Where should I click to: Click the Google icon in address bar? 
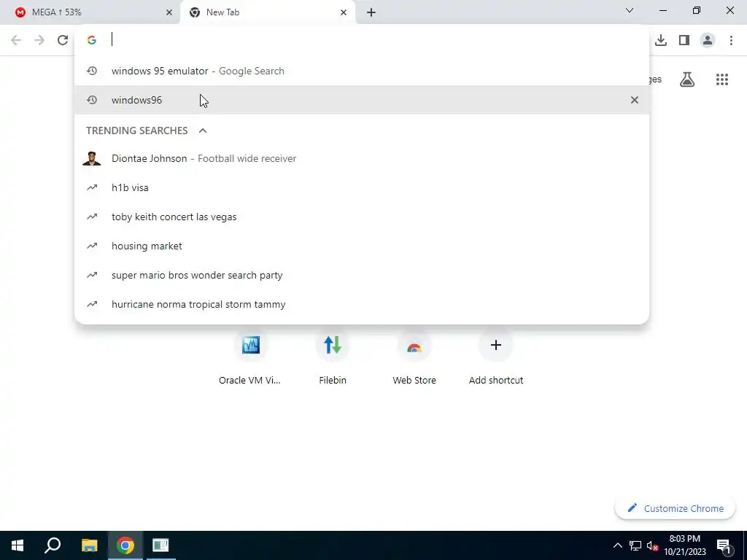coord(91,40)
